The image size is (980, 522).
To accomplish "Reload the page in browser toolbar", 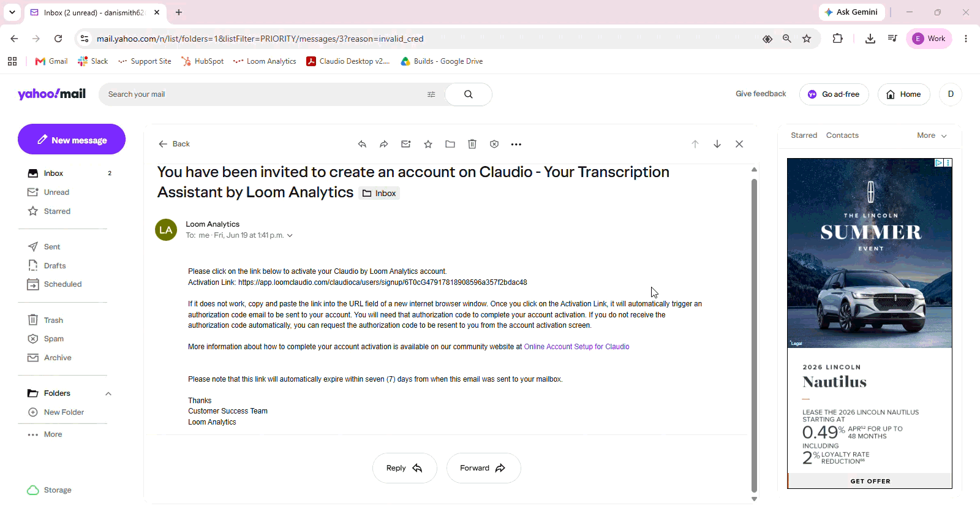I will 58,39.
